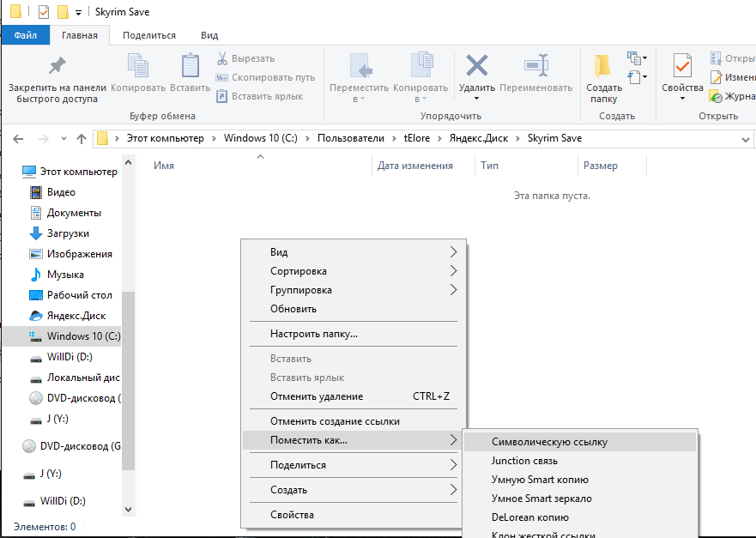756x538 pixels.
Task: Go up one folder level arrow
Action: 82,139
